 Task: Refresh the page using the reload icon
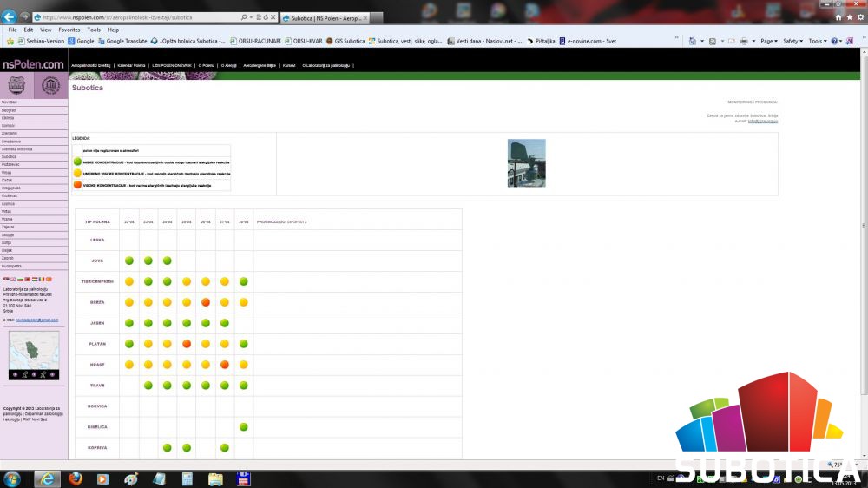click(266, 17)
